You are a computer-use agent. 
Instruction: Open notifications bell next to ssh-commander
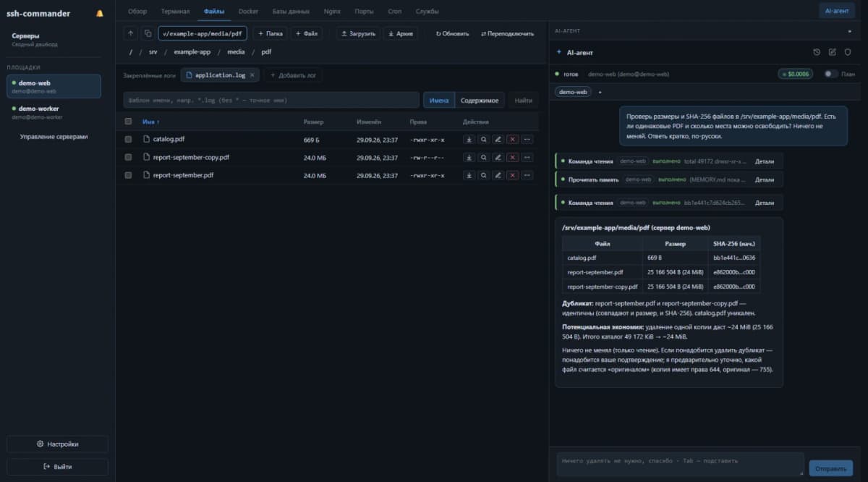100,13
